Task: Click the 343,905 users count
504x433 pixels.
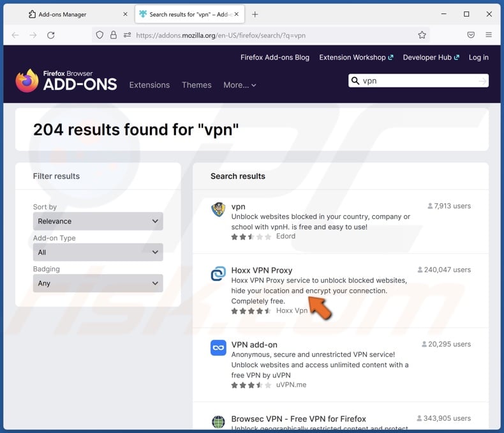Action: [x=444, y=418]
